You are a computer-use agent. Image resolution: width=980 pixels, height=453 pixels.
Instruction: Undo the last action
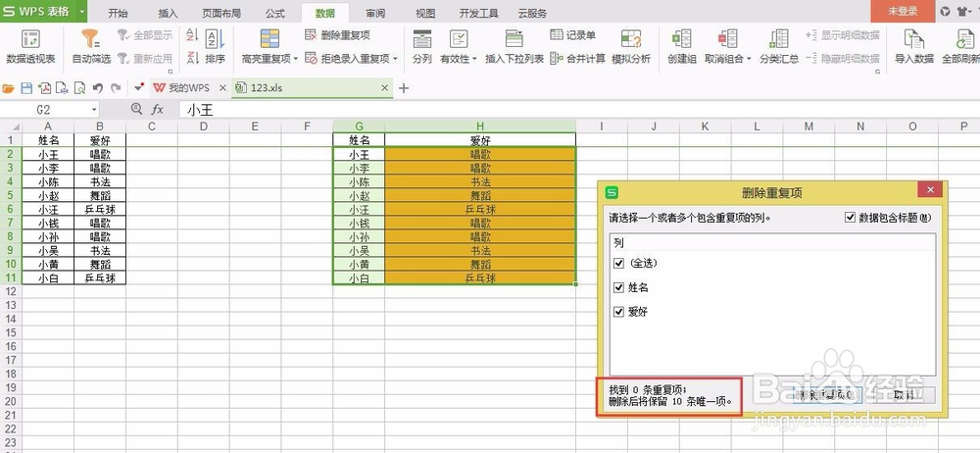[x=97, y=88]
